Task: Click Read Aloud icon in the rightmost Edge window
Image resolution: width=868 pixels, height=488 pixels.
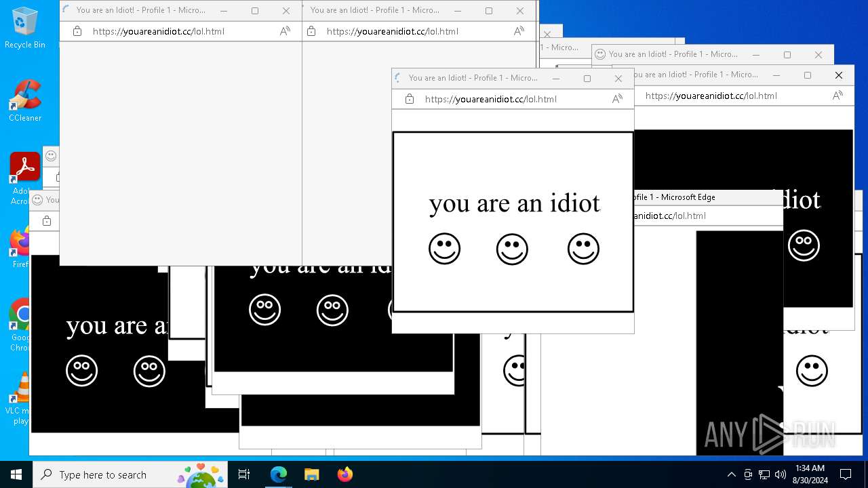Action: pos(837,96)
